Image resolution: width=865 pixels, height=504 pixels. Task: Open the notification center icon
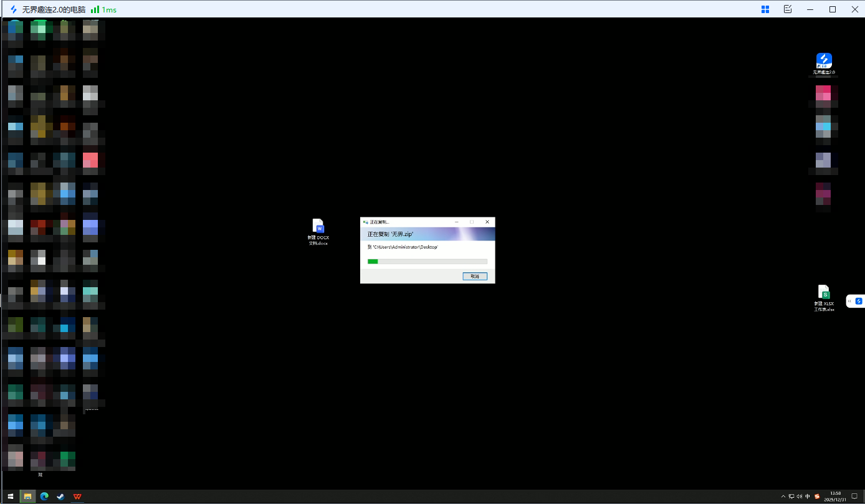[x=854, y=497]
